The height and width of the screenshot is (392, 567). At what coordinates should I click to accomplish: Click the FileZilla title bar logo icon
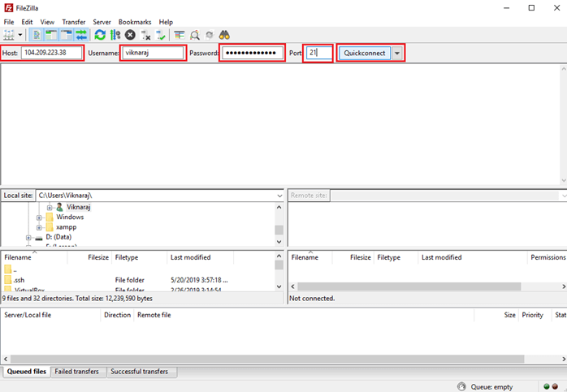(x=9, y=8)
